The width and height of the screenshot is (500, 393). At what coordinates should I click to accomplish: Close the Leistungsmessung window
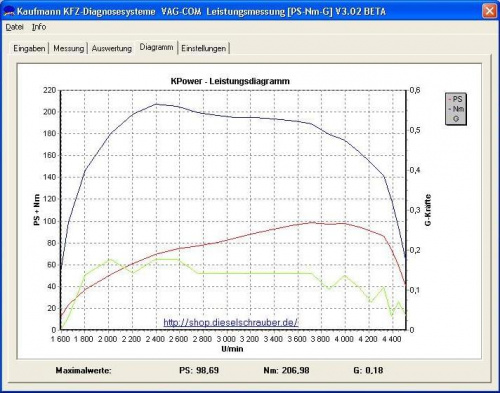[489, 11]
